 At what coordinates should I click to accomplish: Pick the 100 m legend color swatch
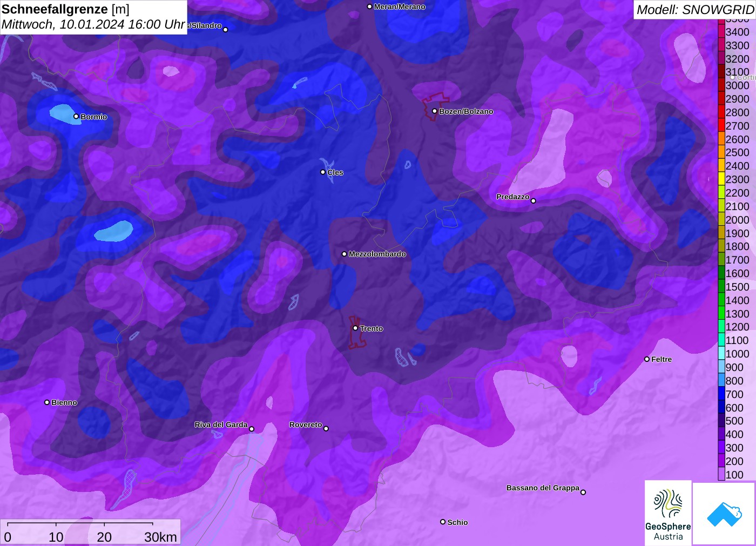click(x=721, y=475)
